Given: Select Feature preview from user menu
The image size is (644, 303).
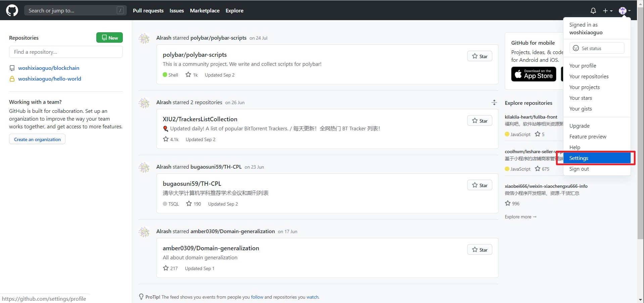Looking at the screenshot, I should click(597, 137).
